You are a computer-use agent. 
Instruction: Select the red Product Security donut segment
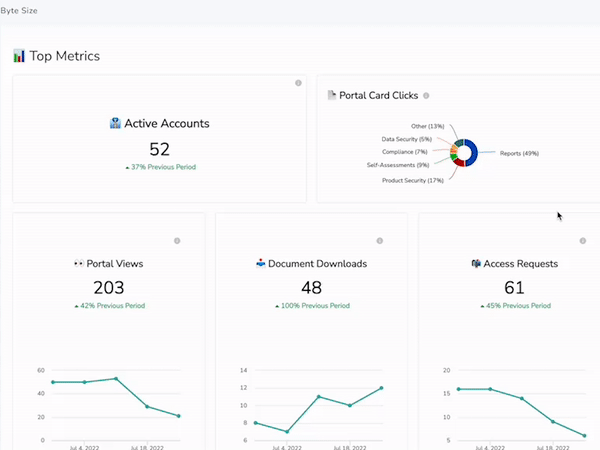(459, 162)
